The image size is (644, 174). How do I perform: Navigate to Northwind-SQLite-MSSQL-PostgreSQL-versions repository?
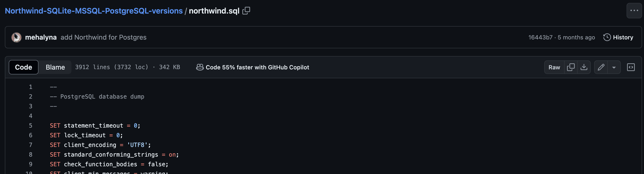coord(94,11)
